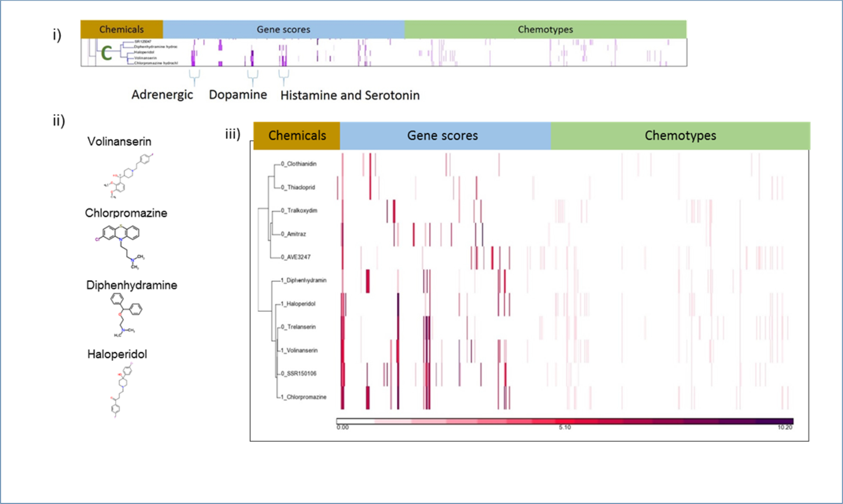Click the Histamine and Serotonin label

350,95
